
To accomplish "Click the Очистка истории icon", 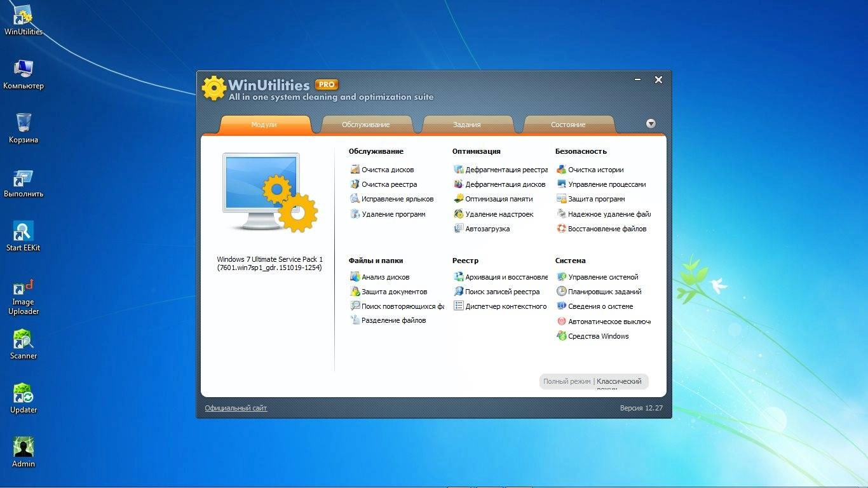I will click(x=562, y=170).
